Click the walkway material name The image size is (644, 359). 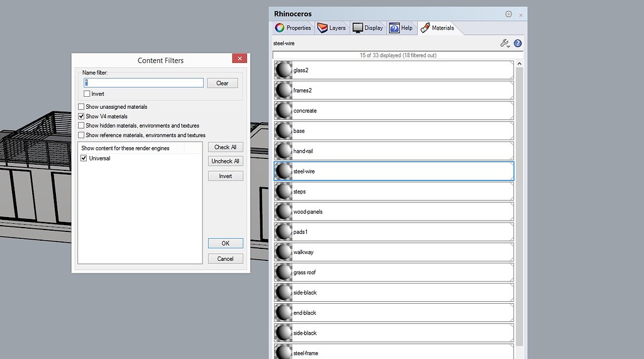point(303,252)
